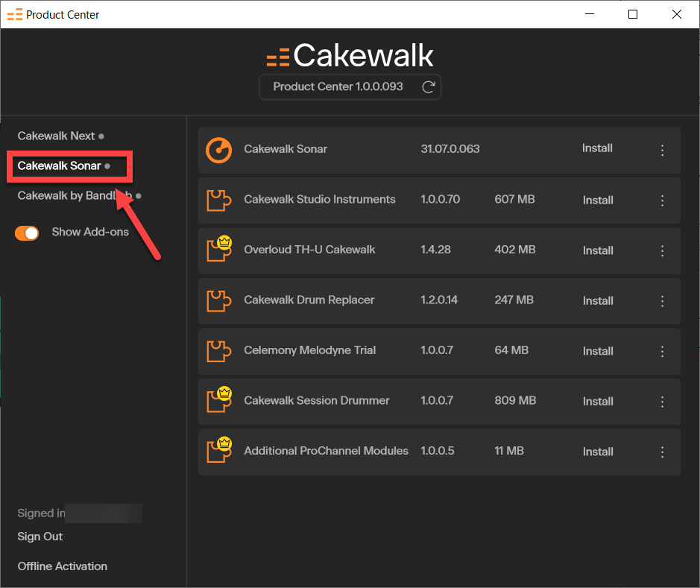The image size is (700, 588).
Task: Install Overloud TH-U Cakewalk
Action: (598, 250)
